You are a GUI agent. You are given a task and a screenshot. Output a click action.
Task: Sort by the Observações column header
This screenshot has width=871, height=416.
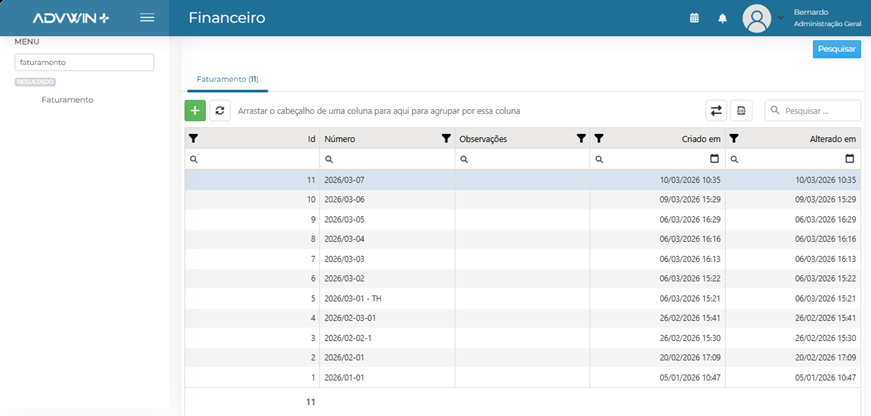tap(483, 139)
